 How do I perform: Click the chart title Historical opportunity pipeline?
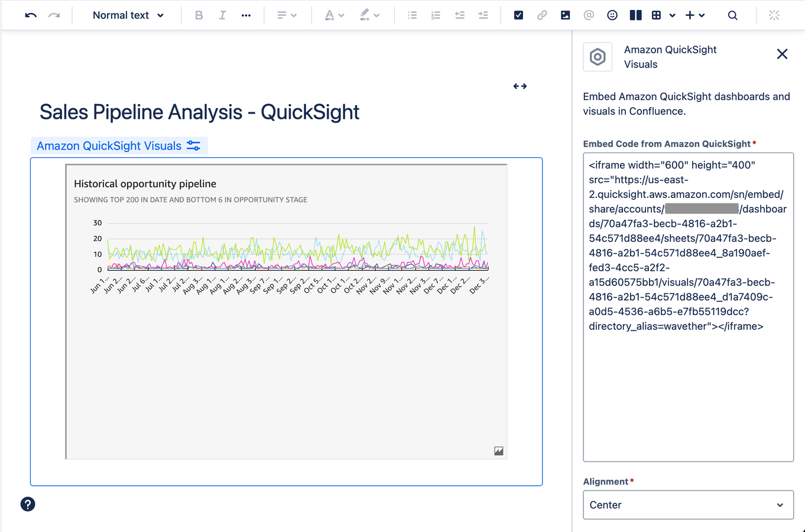[x=145, y=184]
